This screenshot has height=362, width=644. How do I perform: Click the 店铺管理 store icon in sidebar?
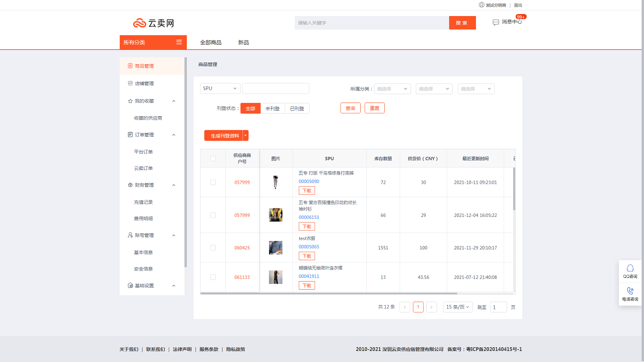coord(130,83)
